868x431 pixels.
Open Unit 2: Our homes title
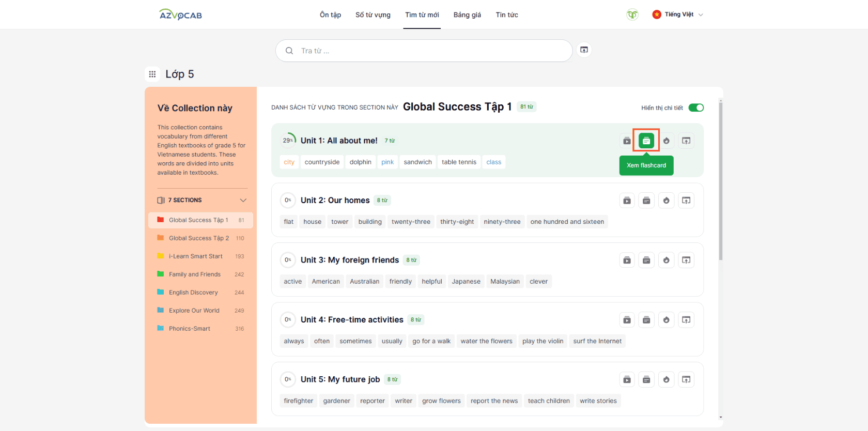[335, 201]
